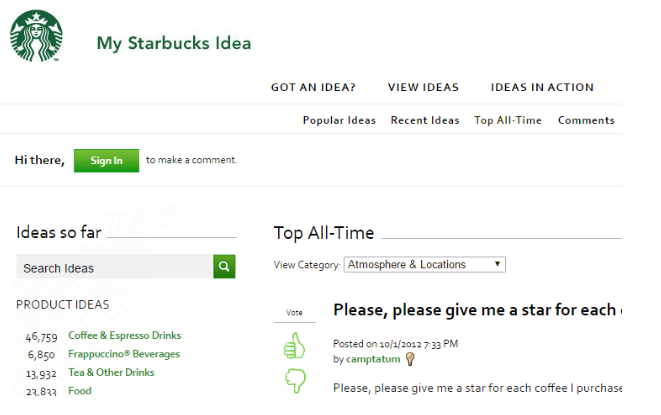Open Coffee & Espresso Drinks category
Screen dimensions: 661x415
tap(124, 336)
